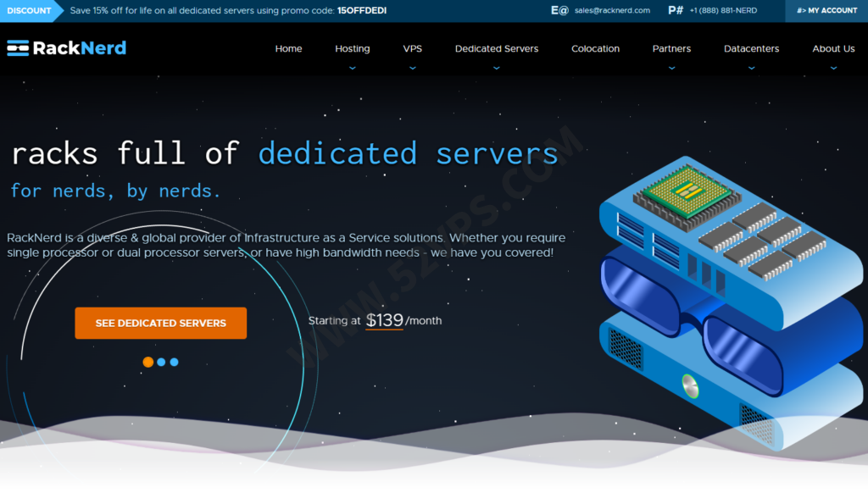Open the My Account link
Image resolution: width=868 pixels, height=493 pixels.
tap(826, 10)
